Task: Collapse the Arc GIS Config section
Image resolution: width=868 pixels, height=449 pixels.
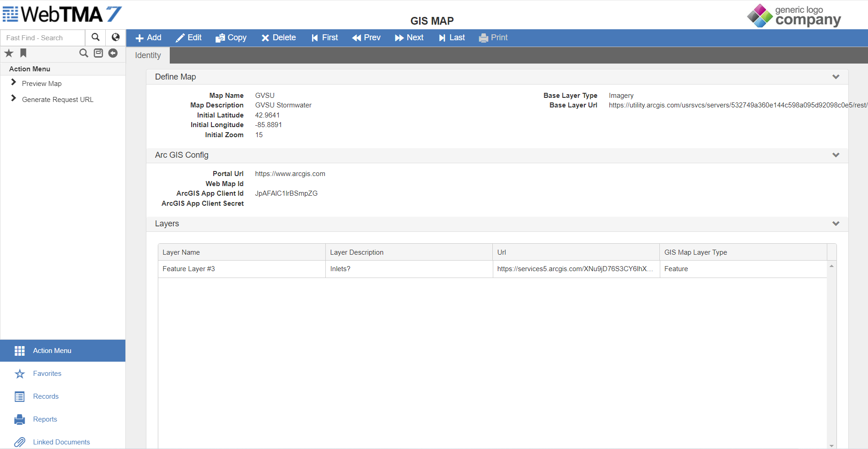Action: (x=836, y=155)
